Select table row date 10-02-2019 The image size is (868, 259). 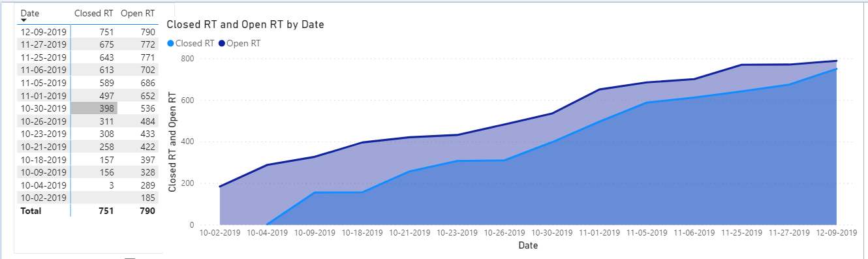tap(44, 198)
